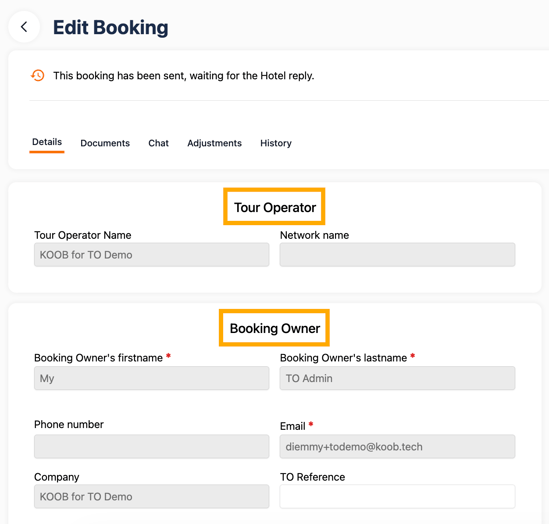The image size is (549, 524).
Task: Open the Documents tab
Action: pos(105,143)
